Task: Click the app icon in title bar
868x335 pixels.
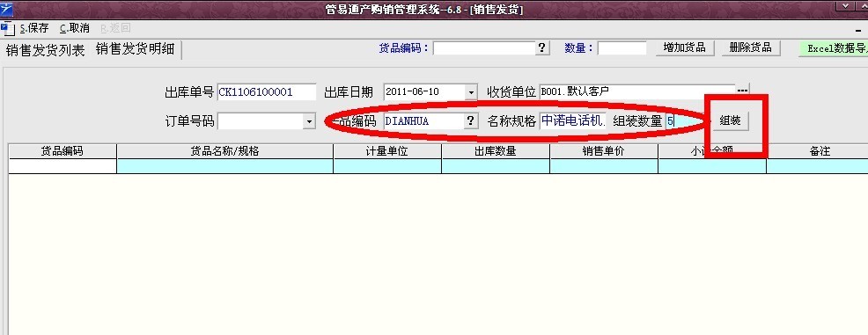Action: tap(7, 9)
